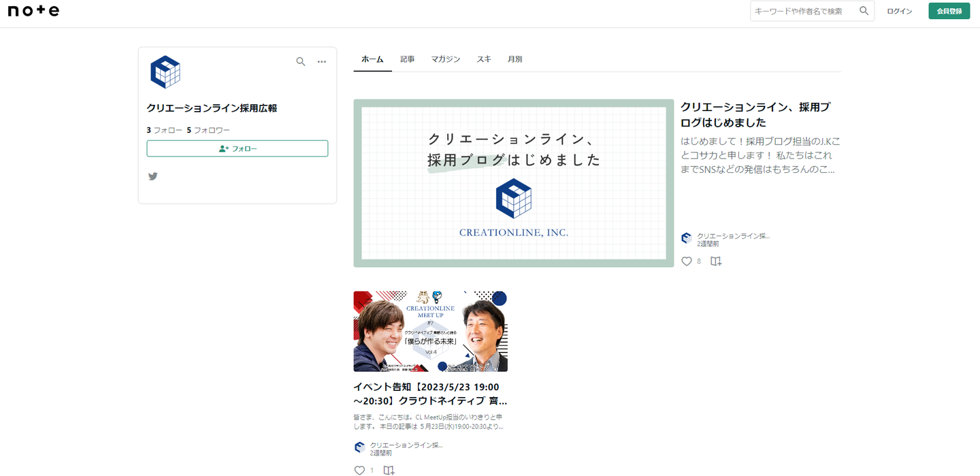Like the recruiting blog article with heart
980x476 pixels.
point(687,261)
